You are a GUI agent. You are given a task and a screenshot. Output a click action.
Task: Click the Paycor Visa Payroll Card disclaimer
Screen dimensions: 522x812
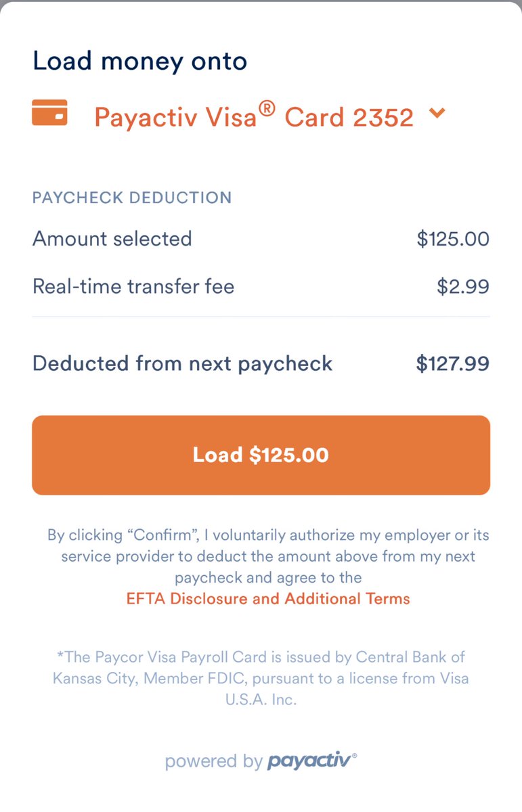(261, 678)
